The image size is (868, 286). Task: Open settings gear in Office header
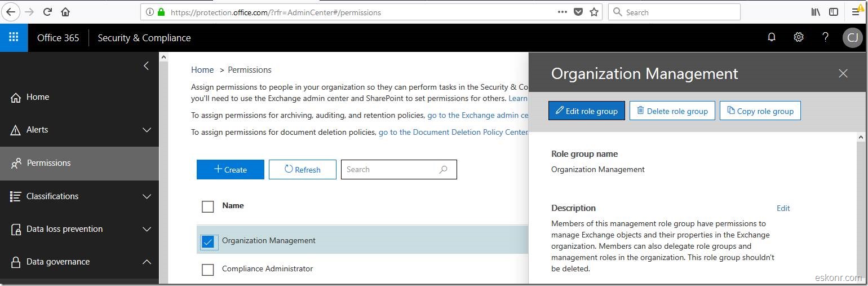click(x=799, y=37)
